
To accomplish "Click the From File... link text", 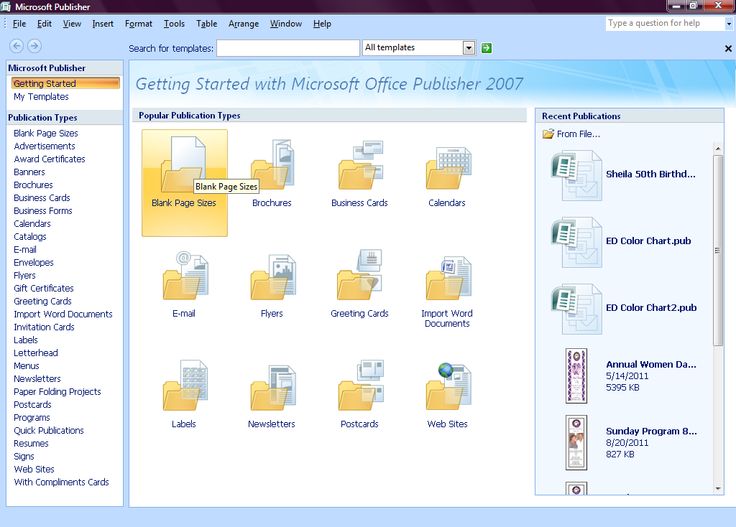I will pos(578,134).
